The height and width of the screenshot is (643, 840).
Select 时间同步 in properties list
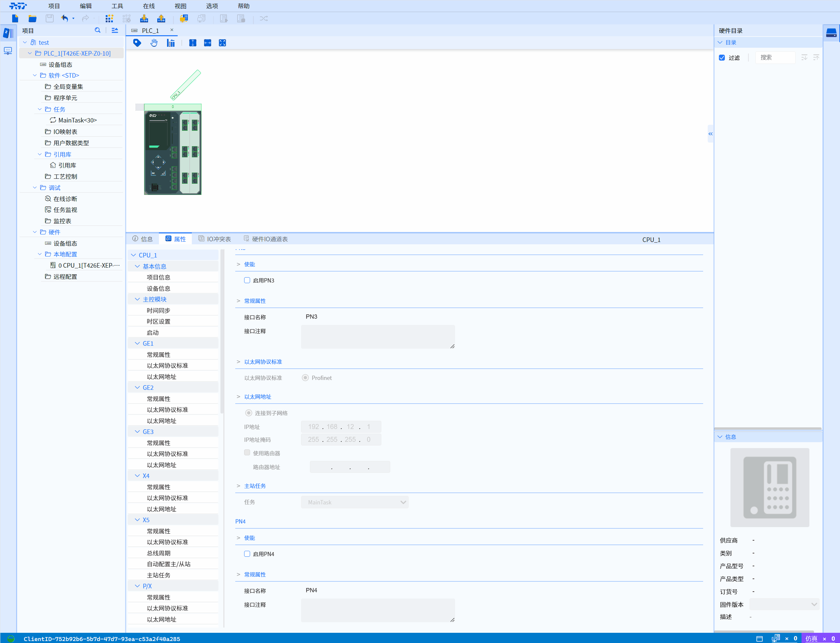point(158,310)
